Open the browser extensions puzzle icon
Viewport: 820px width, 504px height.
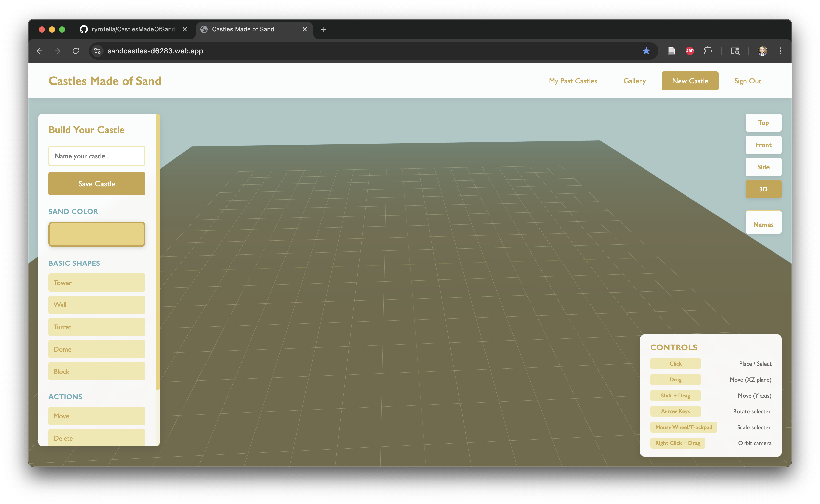(708, 51)
